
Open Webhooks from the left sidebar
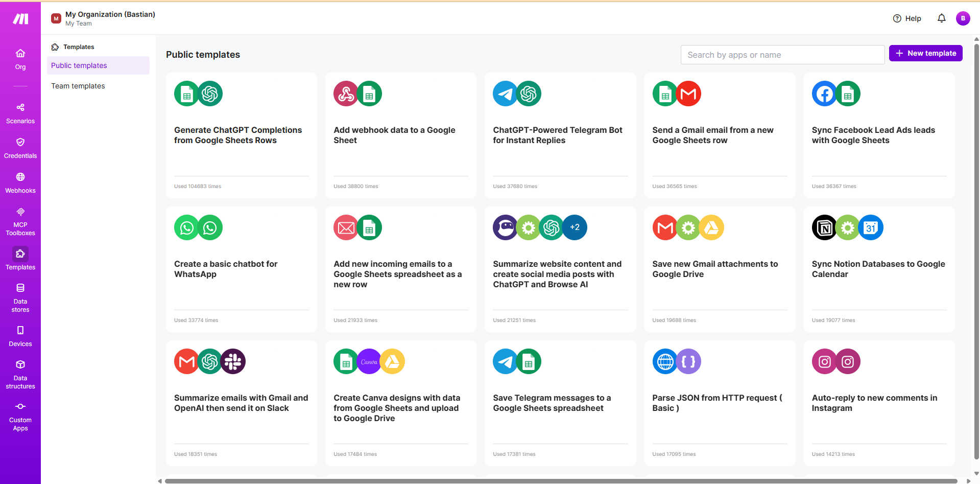[20, 183]
